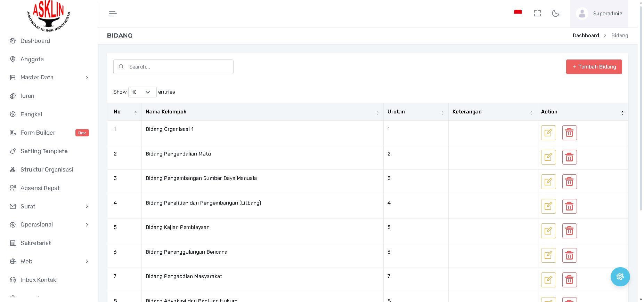
Task: Enter fullscreen mode via the header icon
Action: (537, 14)
